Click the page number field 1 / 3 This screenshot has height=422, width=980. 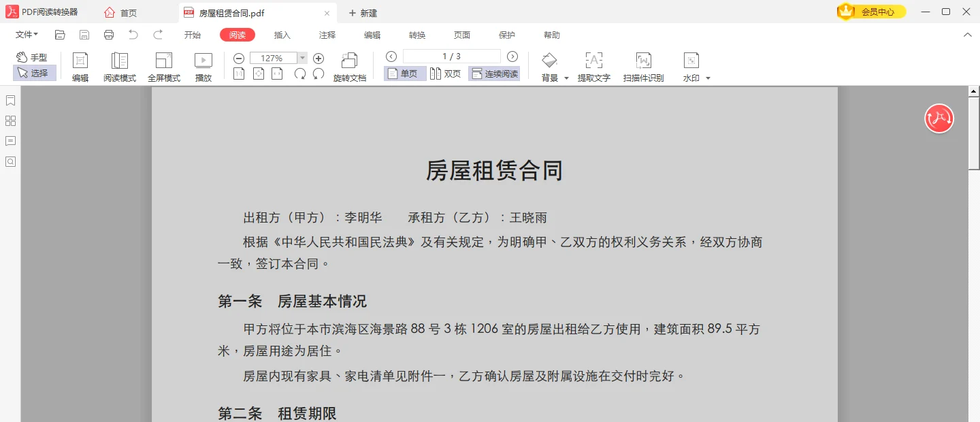point(452,56)
